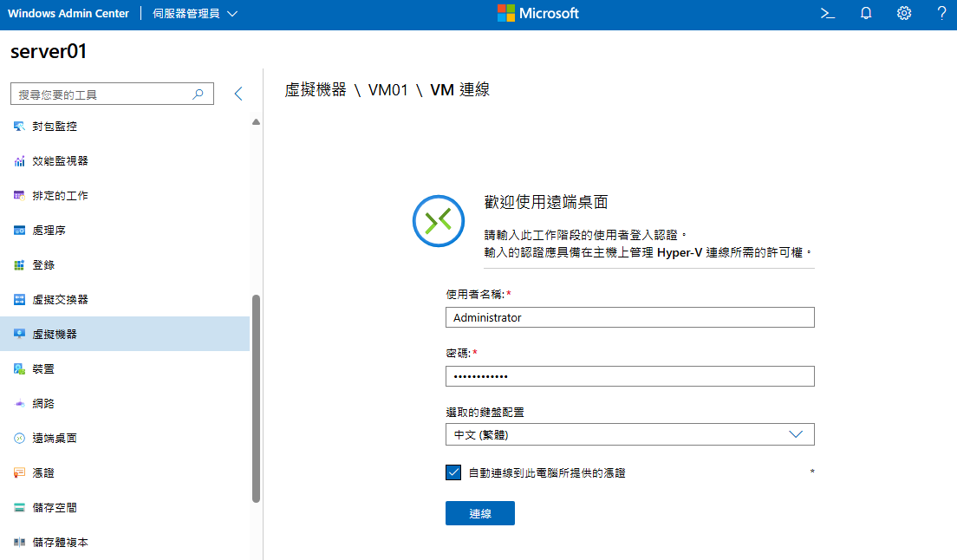This screenshot has width=957, height=560.
Task: Go to 虛擬機器 breadcrumb link
Action: [316, 90]
